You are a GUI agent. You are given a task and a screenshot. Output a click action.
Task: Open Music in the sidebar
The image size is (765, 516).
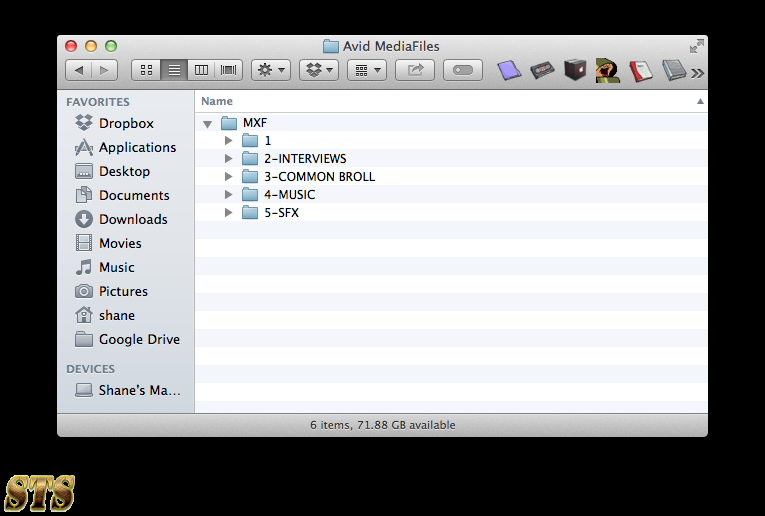click(126, 267)
